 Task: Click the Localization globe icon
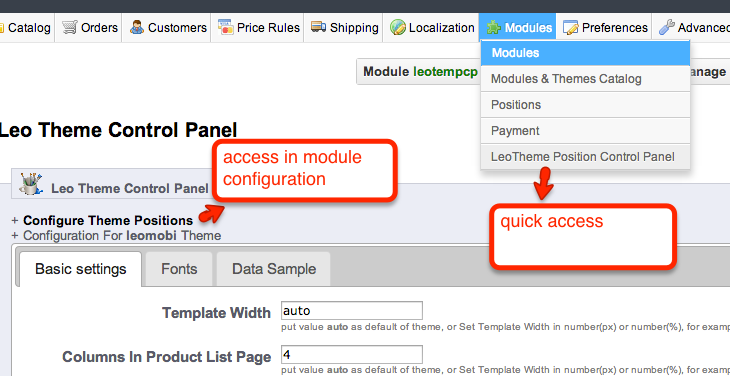tap(398, 27)
